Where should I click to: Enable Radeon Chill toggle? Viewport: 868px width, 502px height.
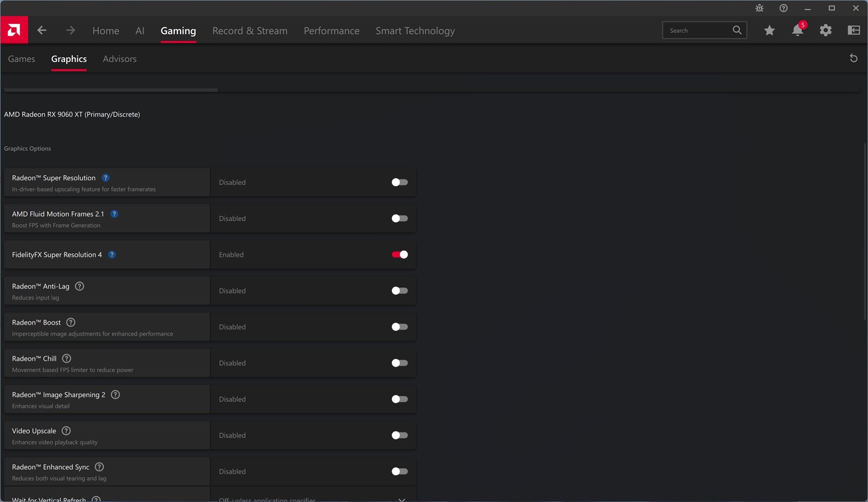click(x=400, y=363)
